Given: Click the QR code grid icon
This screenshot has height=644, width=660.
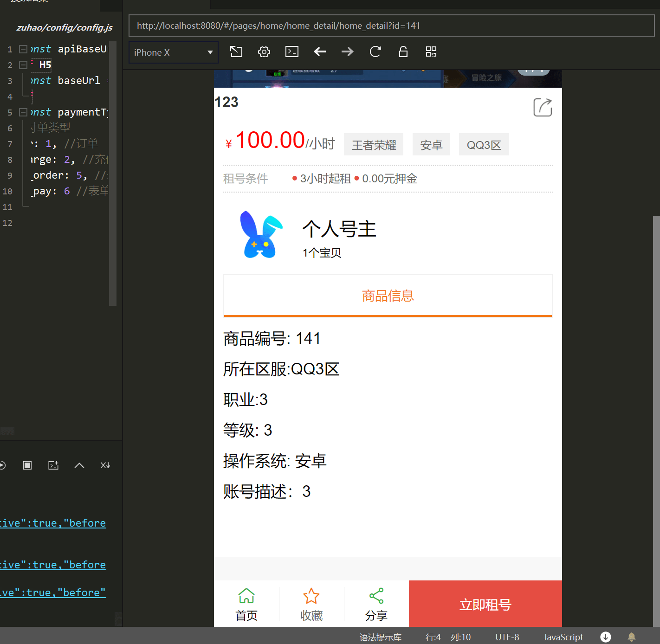Looking at the screenshot, I should click(x=431, y=52).
